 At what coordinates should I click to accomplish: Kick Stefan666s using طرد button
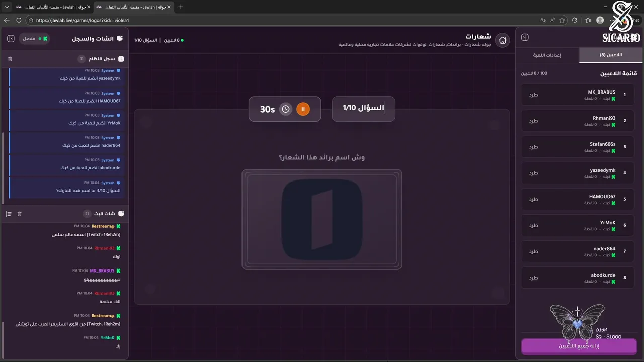tap(533, 147)
